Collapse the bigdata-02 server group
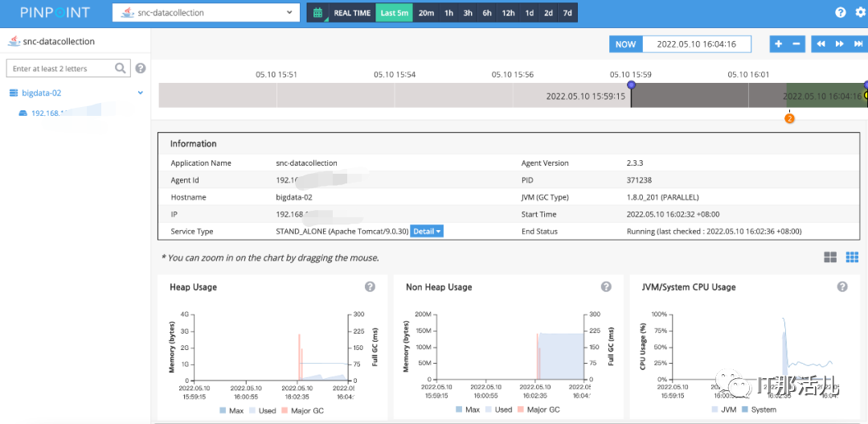 (141, 93)
